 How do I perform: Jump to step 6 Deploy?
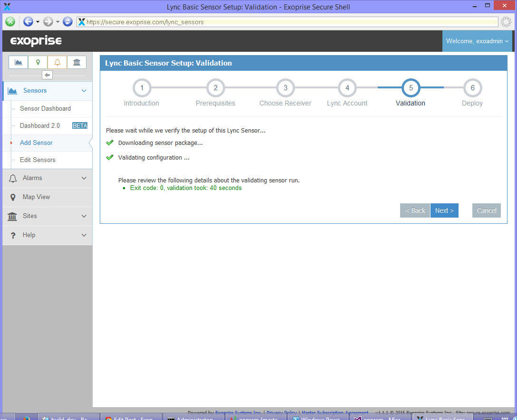click(472, 88)
